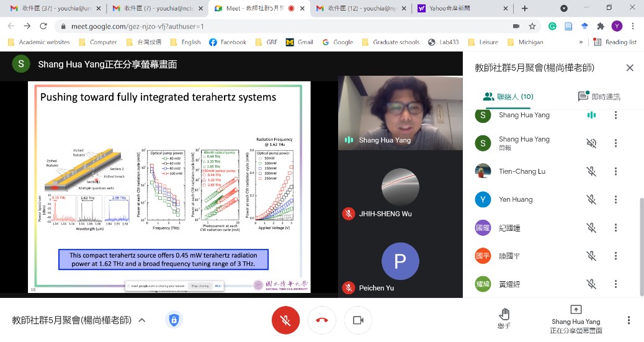This screenshot has height=342, width=644.
Task: Toggle the camera button on
Action: pos(358,320)
